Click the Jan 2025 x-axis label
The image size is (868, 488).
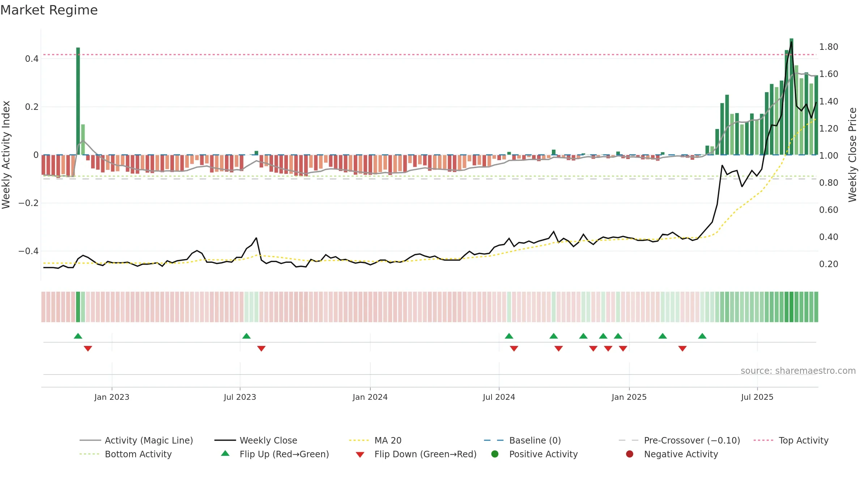629,397
